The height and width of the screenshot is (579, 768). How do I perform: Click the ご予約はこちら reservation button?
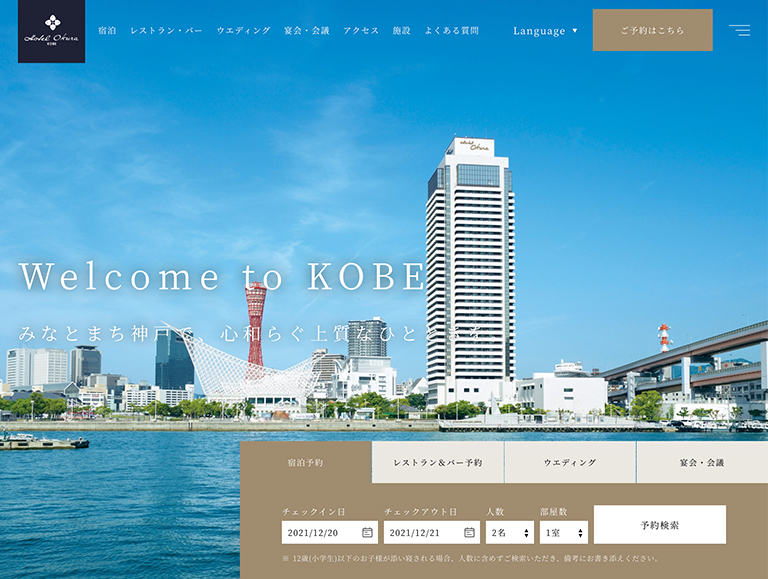[x=652, y=30]
